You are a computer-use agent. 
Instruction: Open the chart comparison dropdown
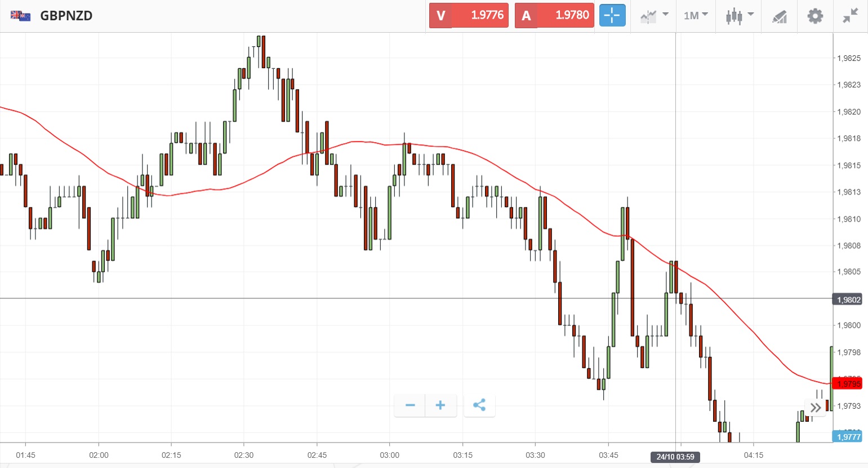coord(654,16)
